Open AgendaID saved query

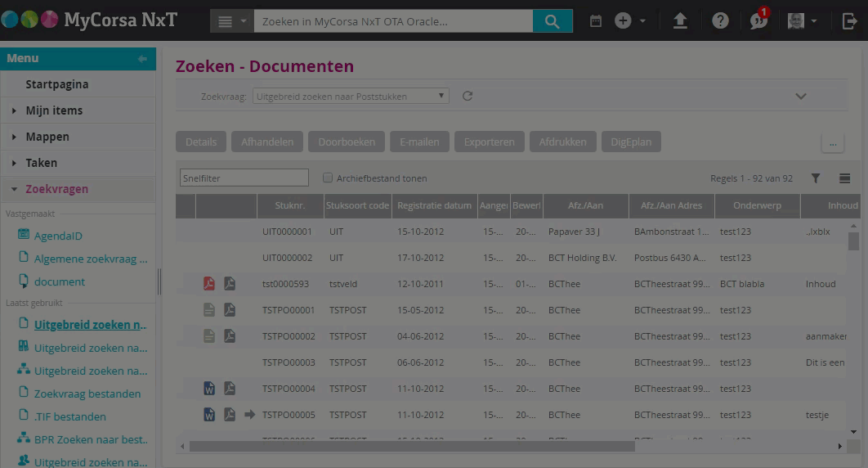58,236
